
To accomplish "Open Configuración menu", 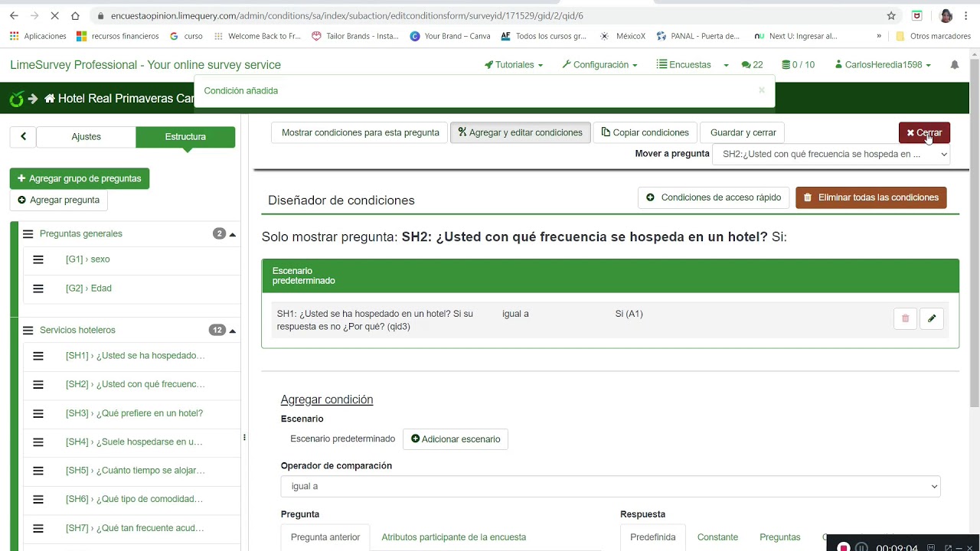I will coord(599,65).
